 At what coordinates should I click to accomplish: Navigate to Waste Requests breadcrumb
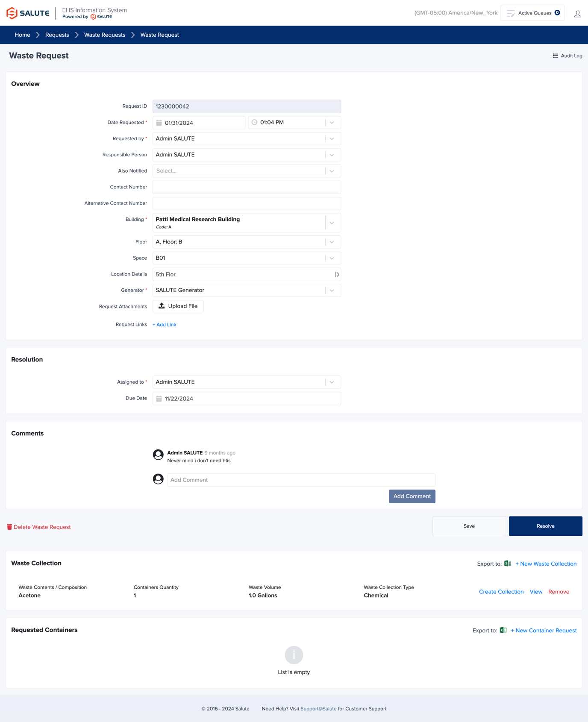(x=105, y=35)
